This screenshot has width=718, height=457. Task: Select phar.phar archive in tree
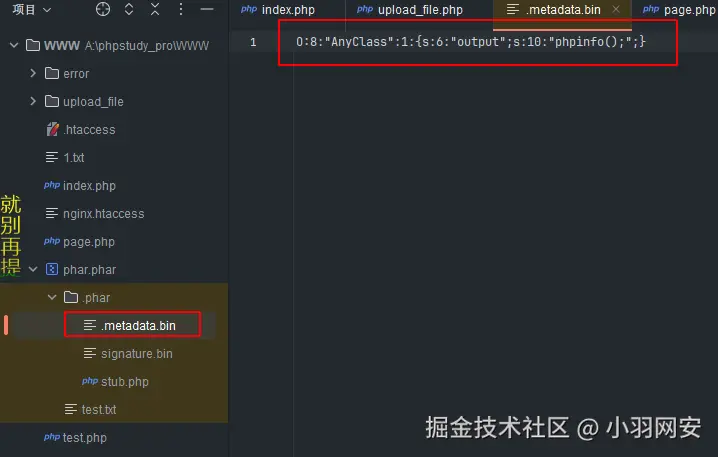click(x=89, y=270)
